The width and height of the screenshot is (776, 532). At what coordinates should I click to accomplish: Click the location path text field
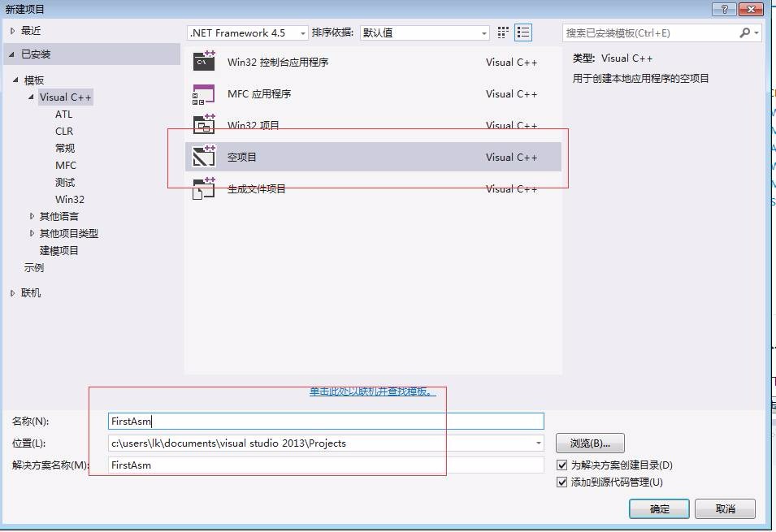click(321, 443)
